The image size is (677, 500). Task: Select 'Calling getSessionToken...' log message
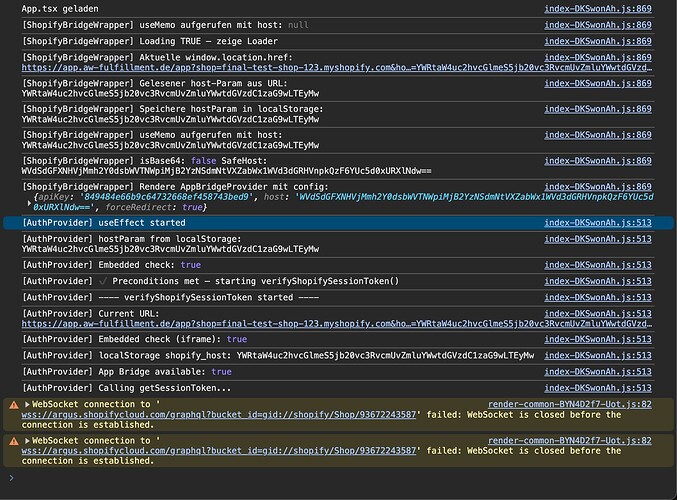click(x=126, y=388)
